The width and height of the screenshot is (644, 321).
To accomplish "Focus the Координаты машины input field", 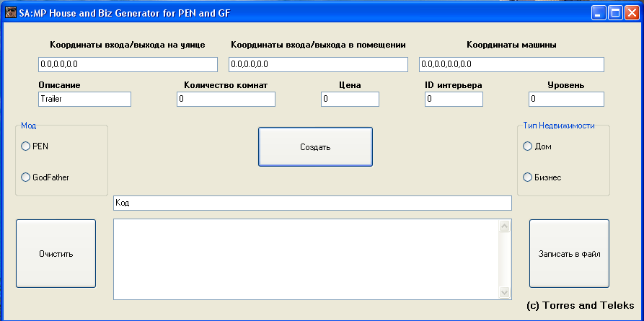I will [x=512, y=64].
